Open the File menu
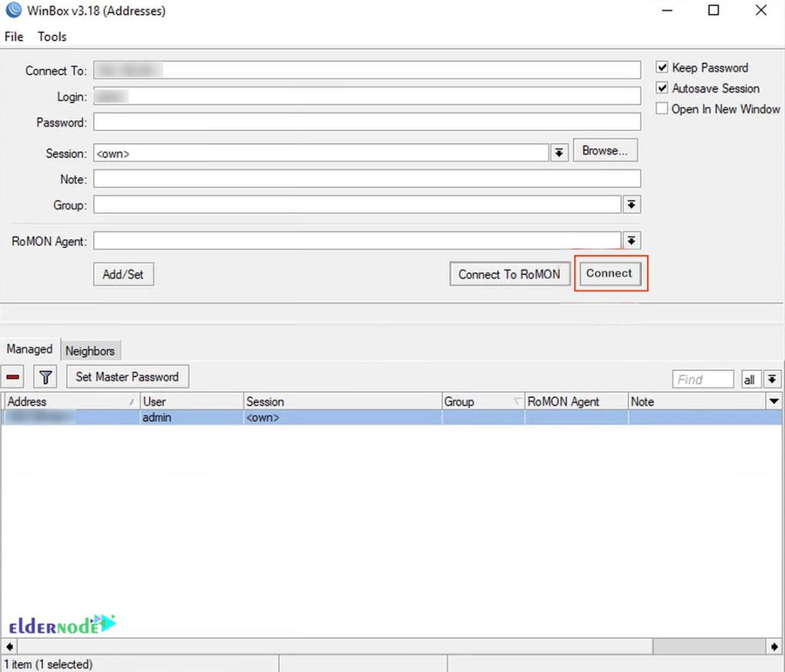The image size is (785, 672). (14, 37)
